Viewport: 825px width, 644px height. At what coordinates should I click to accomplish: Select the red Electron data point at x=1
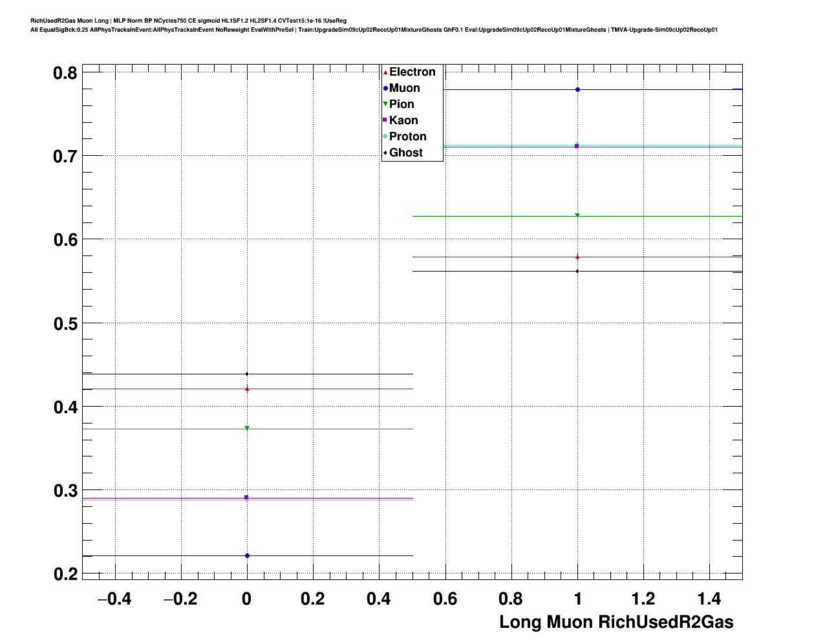577,257
